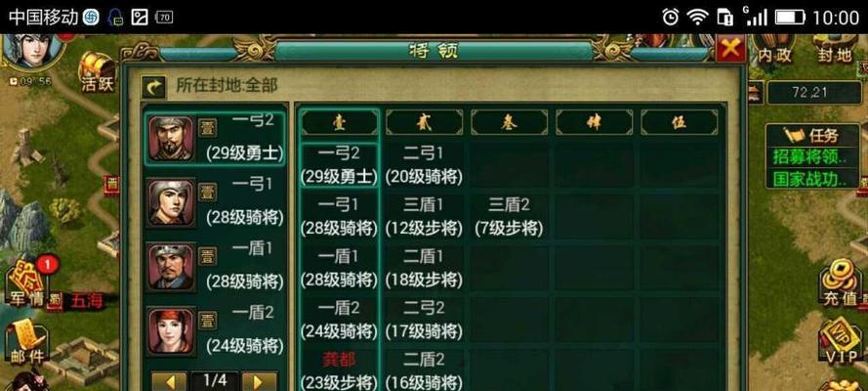The height and width of the screenshot is (391, 868).
Task: Go to next page of generals list
Action: tap(260, 382)
